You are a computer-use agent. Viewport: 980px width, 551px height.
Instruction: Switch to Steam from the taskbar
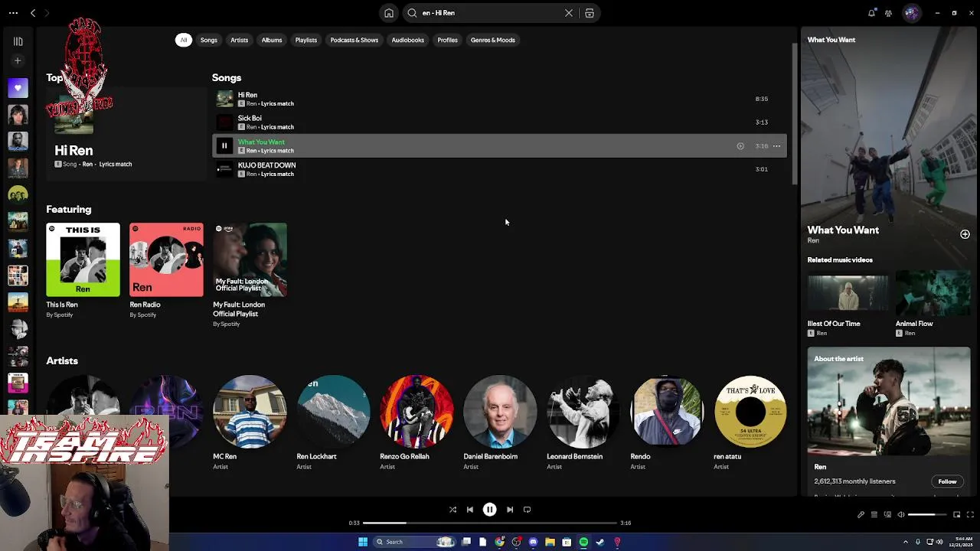point(600,542)
